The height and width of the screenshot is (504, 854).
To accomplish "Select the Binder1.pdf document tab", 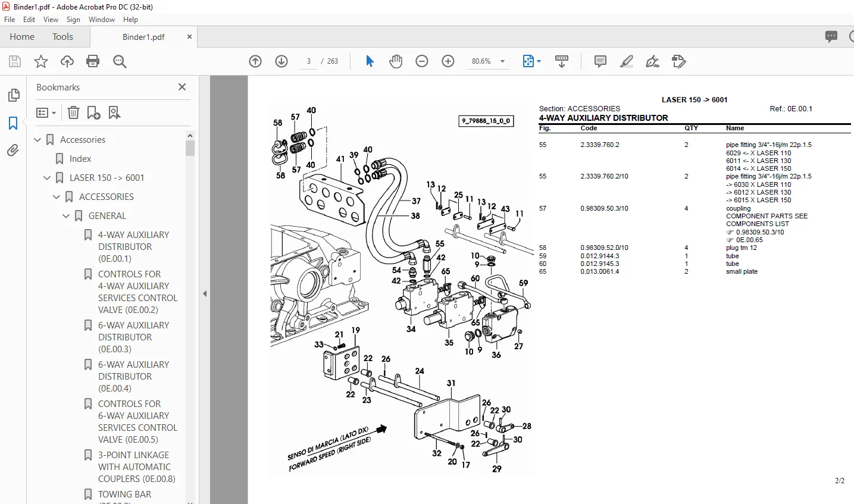I will [143, 37].
